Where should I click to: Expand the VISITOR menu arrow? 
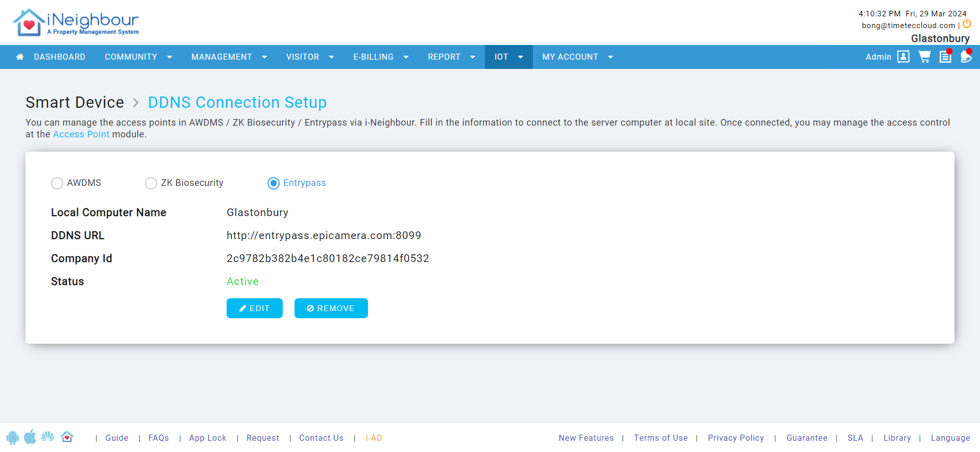tap(331, 57)
